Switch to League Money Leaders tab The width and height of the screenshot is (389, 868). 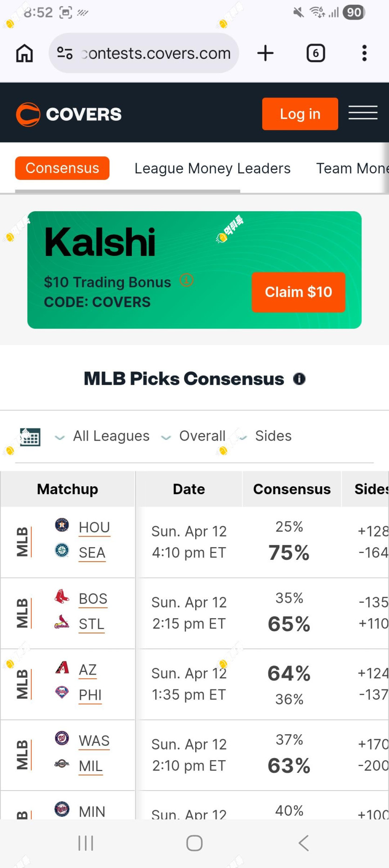pos(212,168)
